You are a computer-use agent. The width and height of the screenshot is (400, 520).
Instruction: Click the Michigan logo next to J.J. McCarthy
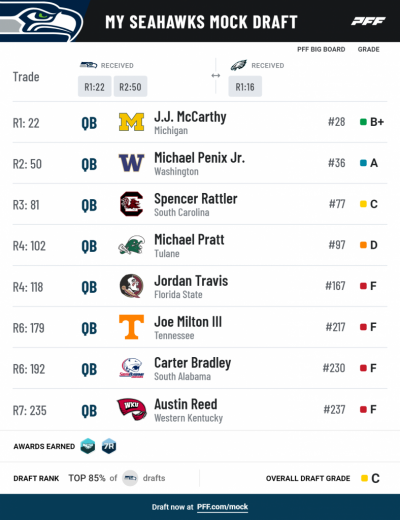pyautogui.click(x=132, y=122)
